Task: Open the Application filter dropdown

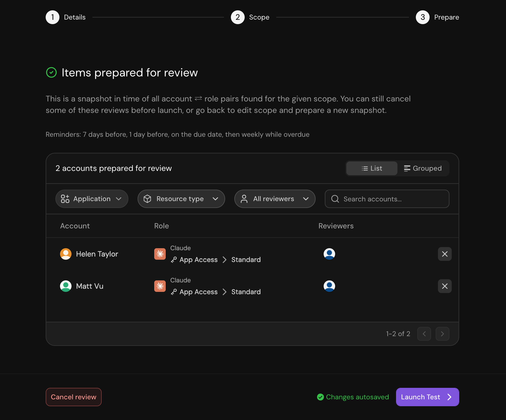Action: point(92,199)
